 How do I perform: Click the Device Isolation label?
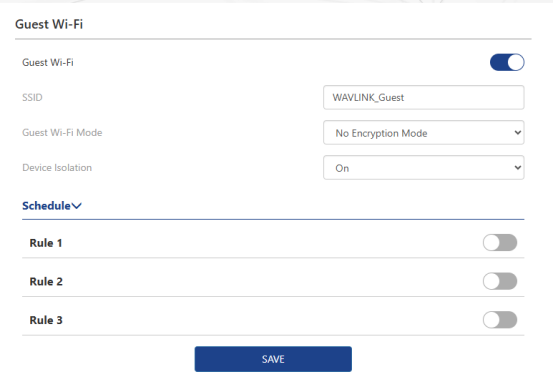click(57, 167)
